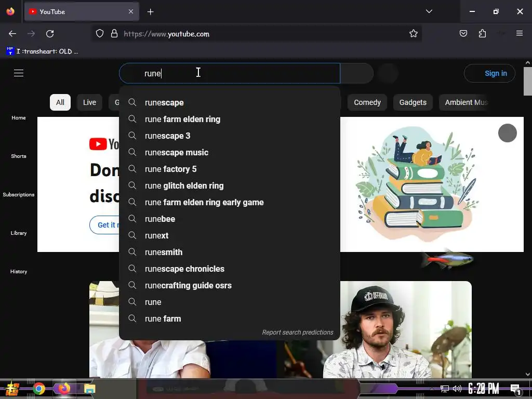
Task: Choose suggestion 'runescape'
Action: pos(230,102)
